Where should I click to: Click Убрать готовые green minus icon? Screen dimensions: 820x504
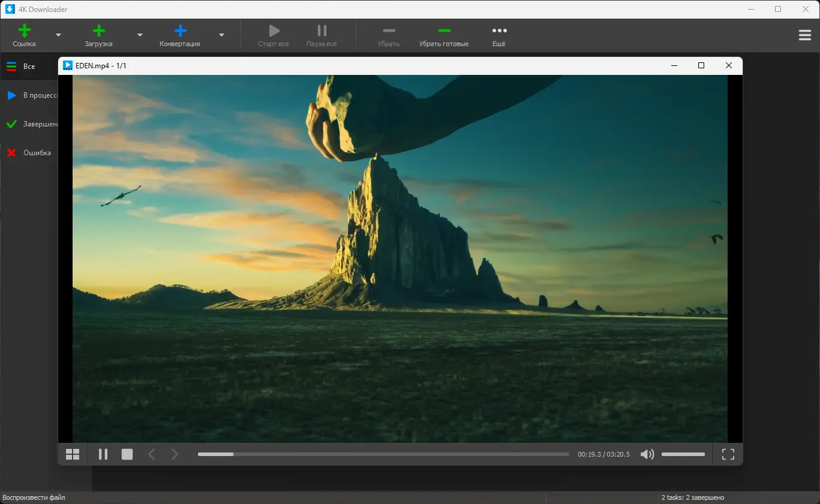444,31
